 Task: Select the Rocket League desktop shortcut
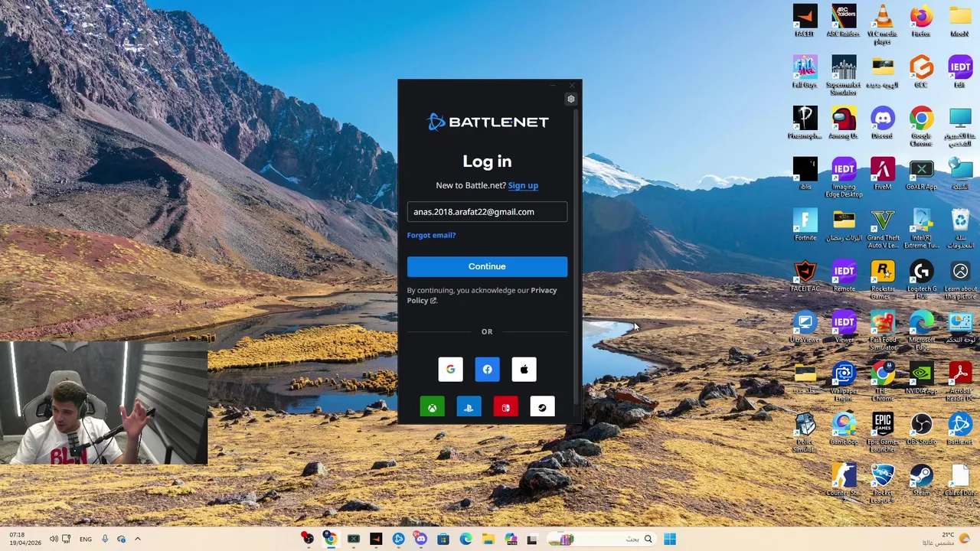[x=882, y=484]
